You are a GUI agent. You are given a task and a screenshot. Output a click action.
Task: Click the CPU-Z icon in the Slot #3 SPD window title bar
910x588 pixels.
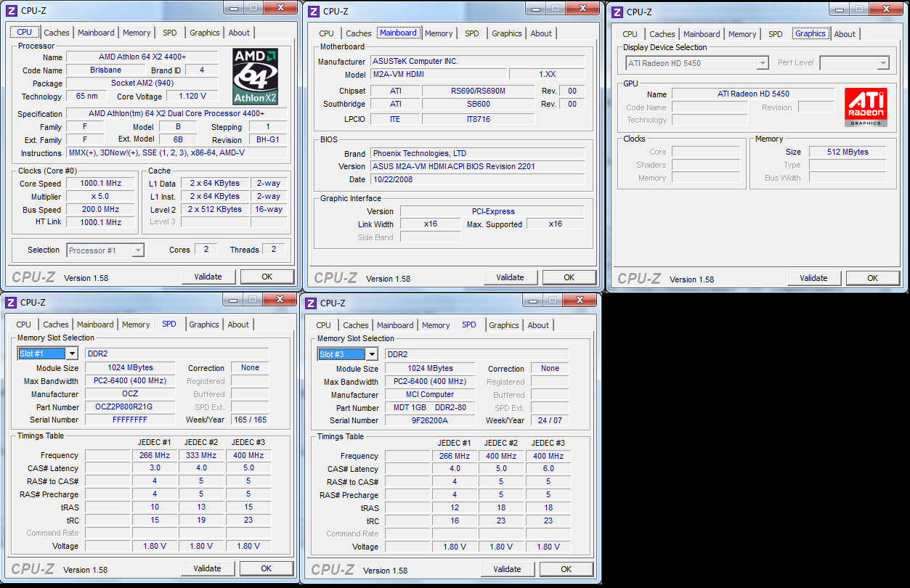click(x=311, y=303)
